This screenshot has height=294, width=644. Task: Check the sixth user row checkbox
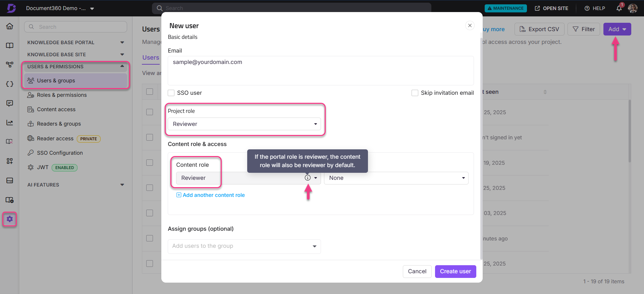coord(150,238)
